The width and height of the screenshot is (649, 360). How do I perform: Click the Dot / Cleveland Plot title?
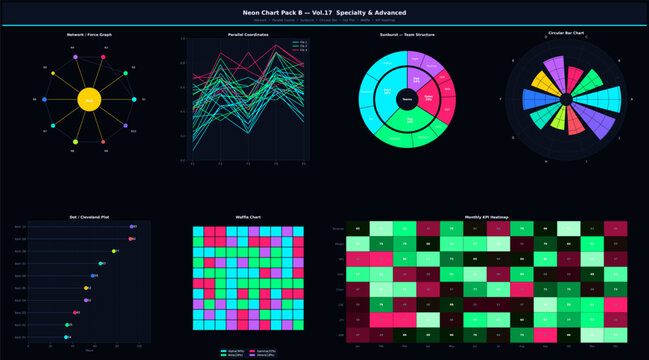[x=89, y=217]
